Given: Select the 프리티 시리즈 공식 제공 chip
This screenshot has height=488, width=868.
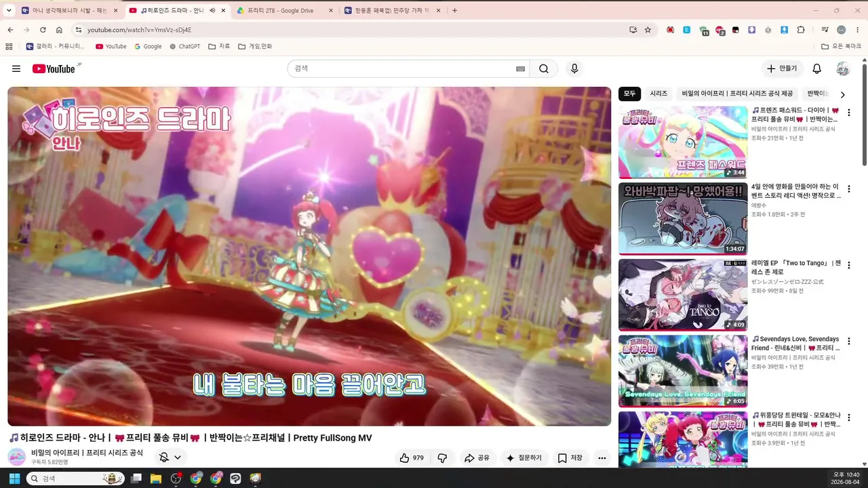Looking at the screenshot, I should pos(737,94).
